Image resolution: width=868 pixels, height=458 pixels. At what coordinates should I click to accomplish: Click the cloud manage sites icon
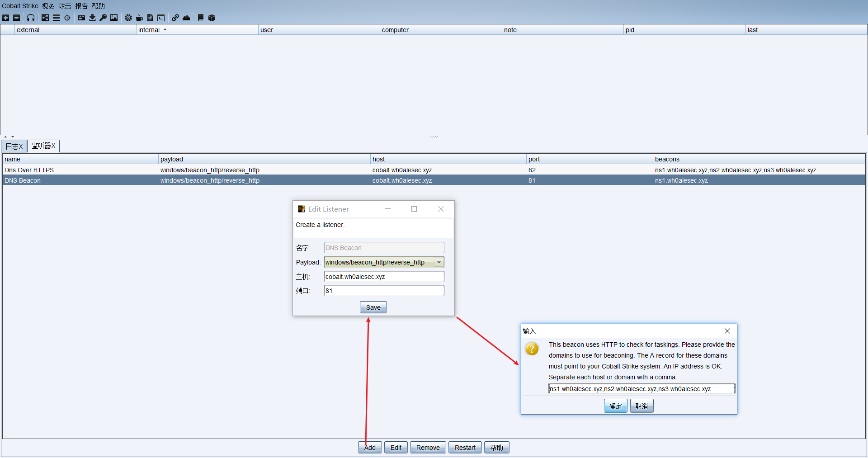click(x=186, y=18)
